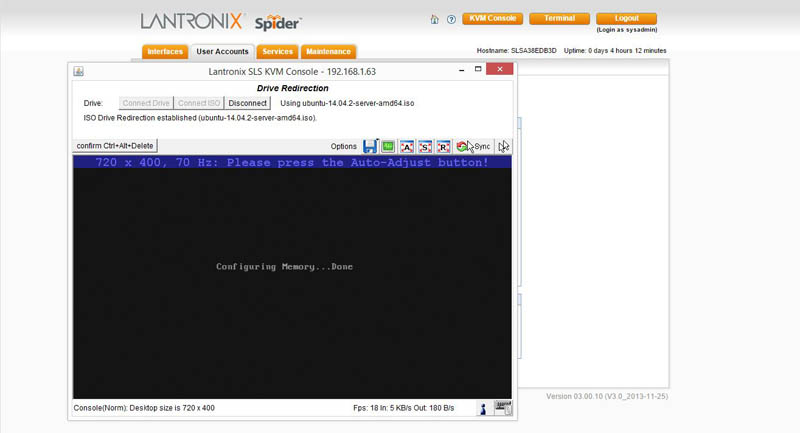
Task: Close the KVM Console window
Action: click(x=499, y=69)
